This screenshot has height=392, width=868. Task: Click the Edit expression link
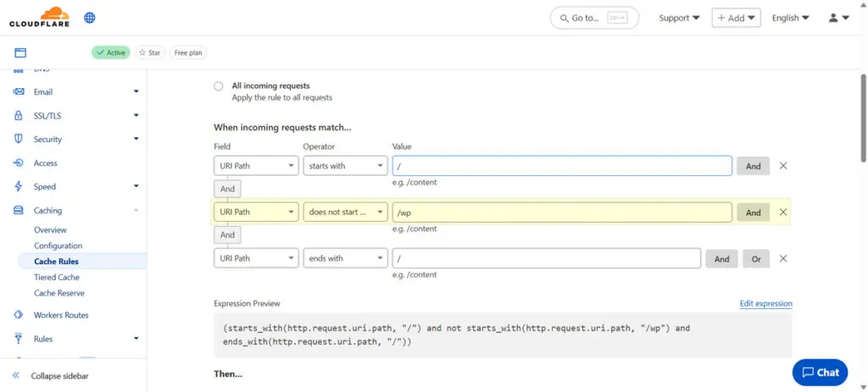(x=765, y=304)
